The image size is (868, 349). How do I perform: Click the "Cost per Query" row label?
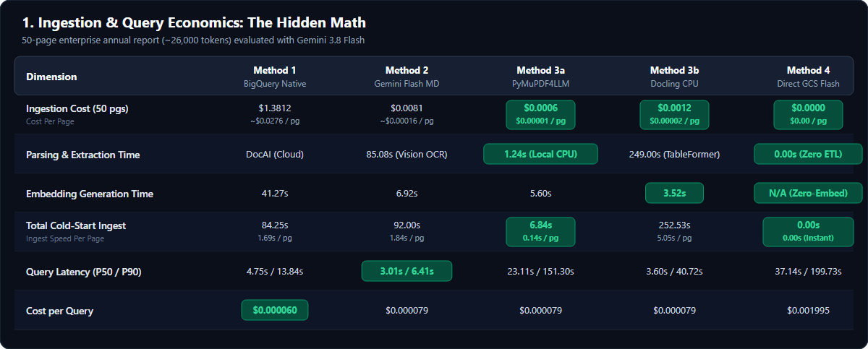click(x=59, y=311)
